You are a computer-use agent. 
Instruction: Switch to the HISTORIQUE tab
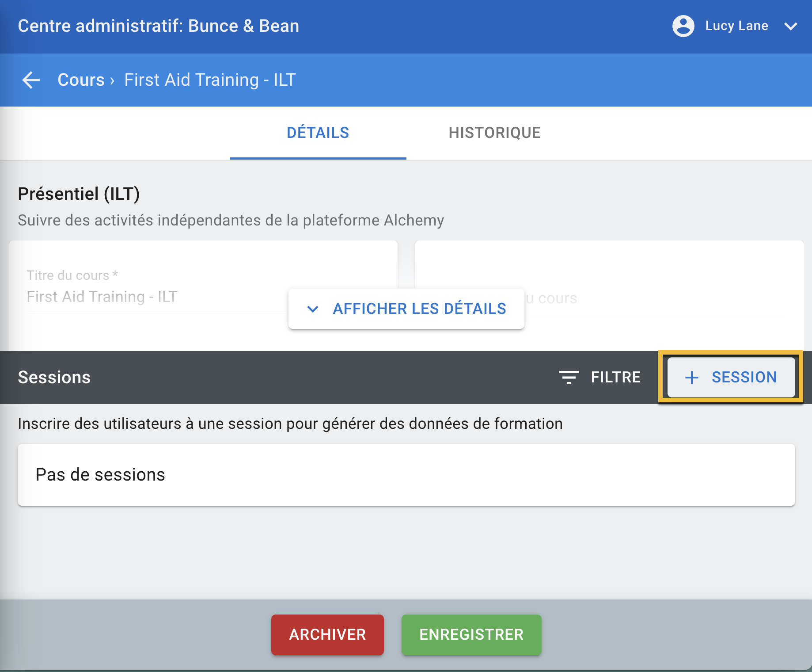coord(494,133)
